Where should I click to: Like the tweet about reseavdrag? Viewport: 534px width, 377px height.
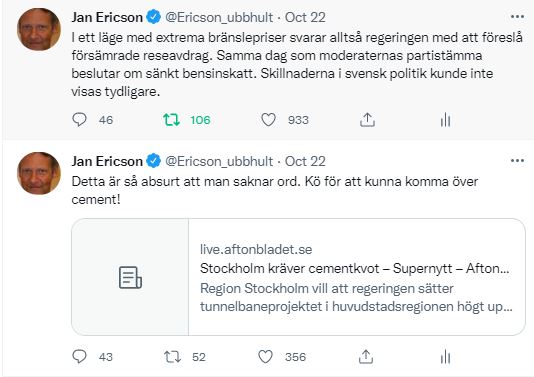coord(268,120)
